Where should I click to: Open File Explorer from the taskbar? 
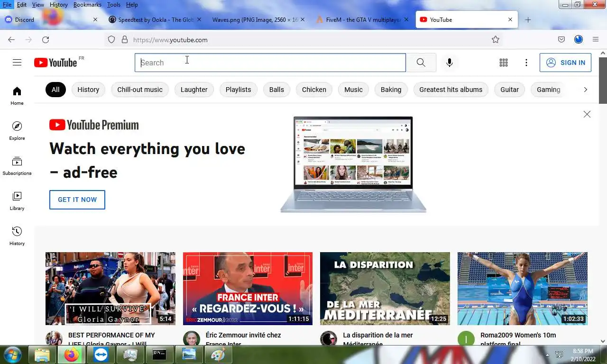(x=42, y=355)
